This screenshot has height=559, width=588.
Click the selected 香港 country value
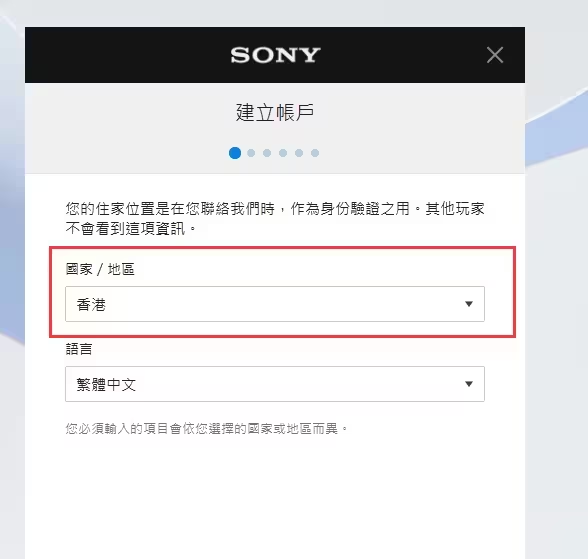pos(91,304)
